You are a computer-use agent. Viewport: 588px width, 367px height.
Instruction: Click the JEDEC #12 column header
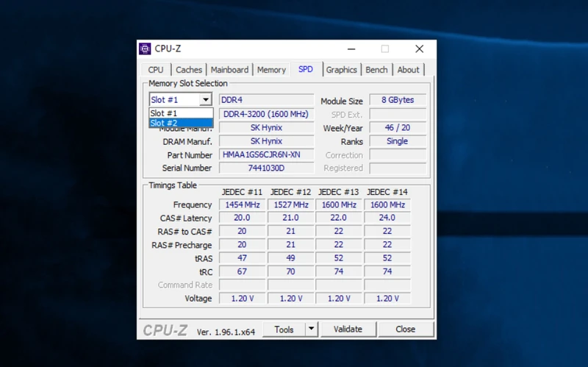tap(290, 192)
